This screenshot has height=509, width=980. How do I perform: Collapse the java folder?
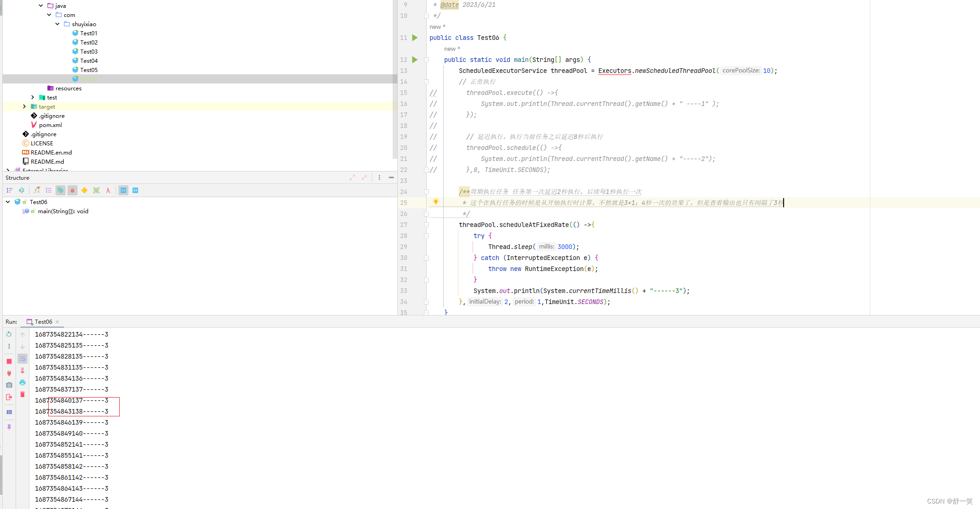click(x=41, y=6)
